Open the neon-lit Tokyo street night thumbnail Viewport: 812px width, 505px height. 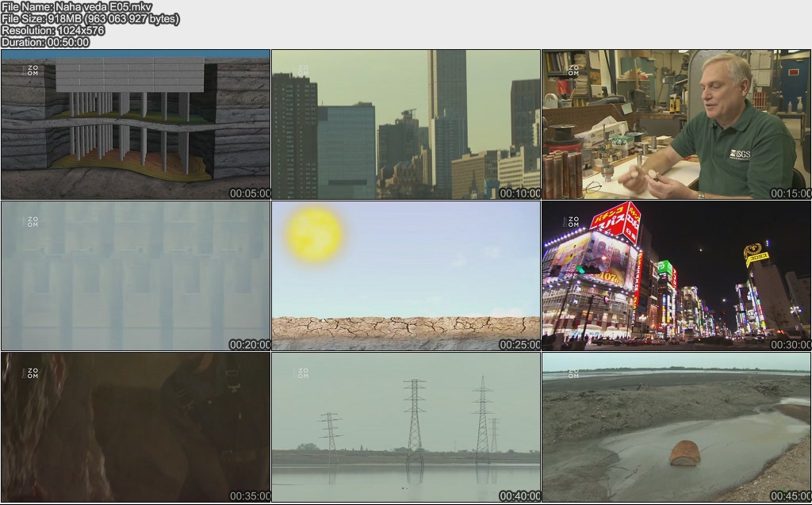(676, 276)
